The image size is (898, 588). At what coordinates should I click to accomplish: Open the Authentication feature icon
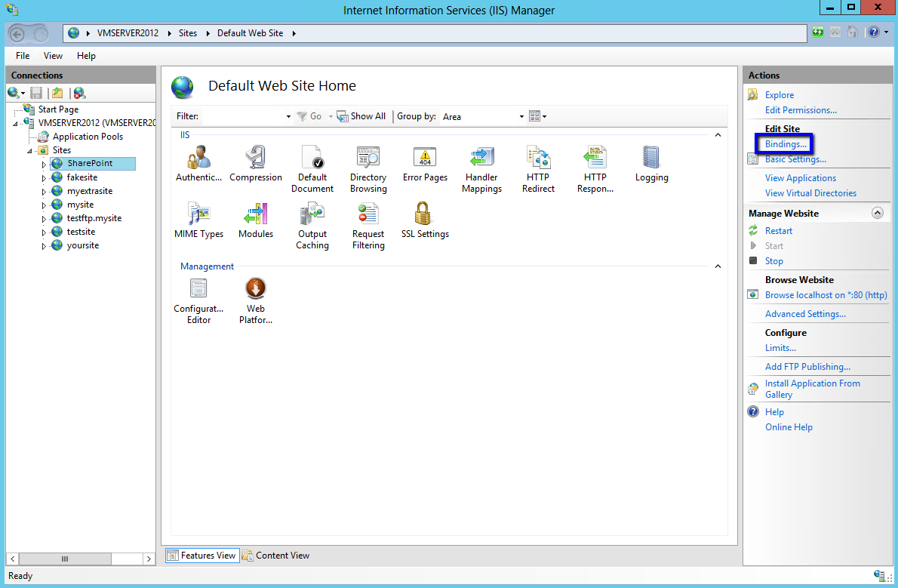tap(198, 163)
